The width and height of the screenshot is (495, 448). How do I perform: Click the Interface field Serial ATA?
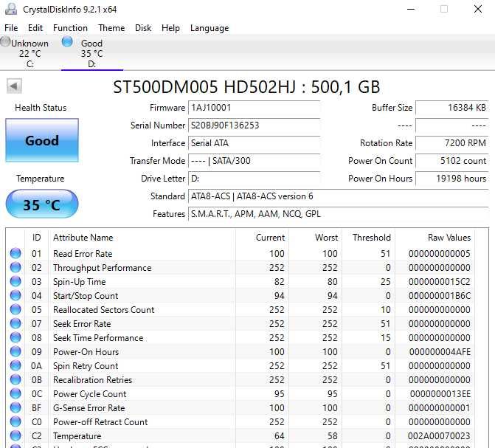pyautogui.click(x=254, y=143)
